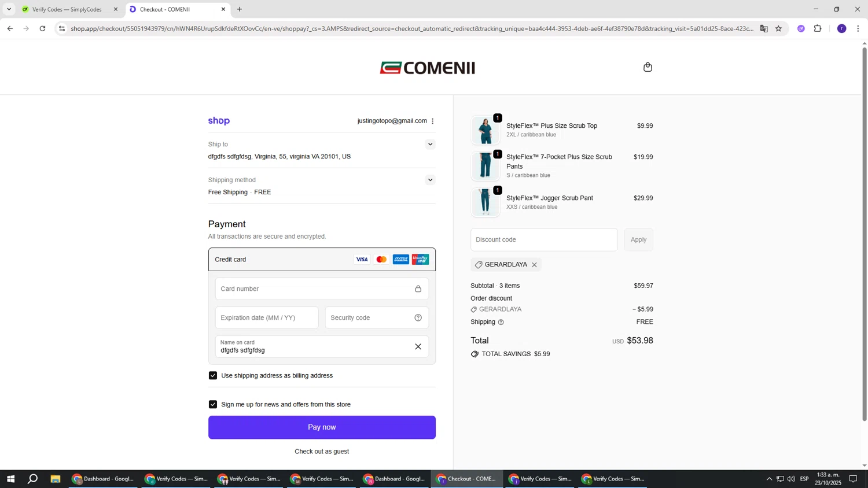
Task: Open the translate page icon
Action: (764, 28)
